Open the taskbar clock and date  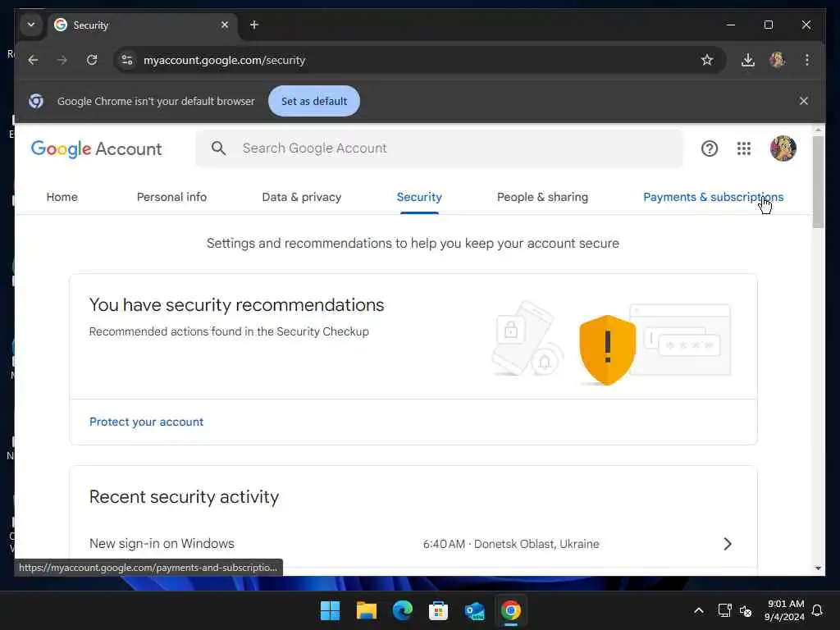click(x=785, y=610)
